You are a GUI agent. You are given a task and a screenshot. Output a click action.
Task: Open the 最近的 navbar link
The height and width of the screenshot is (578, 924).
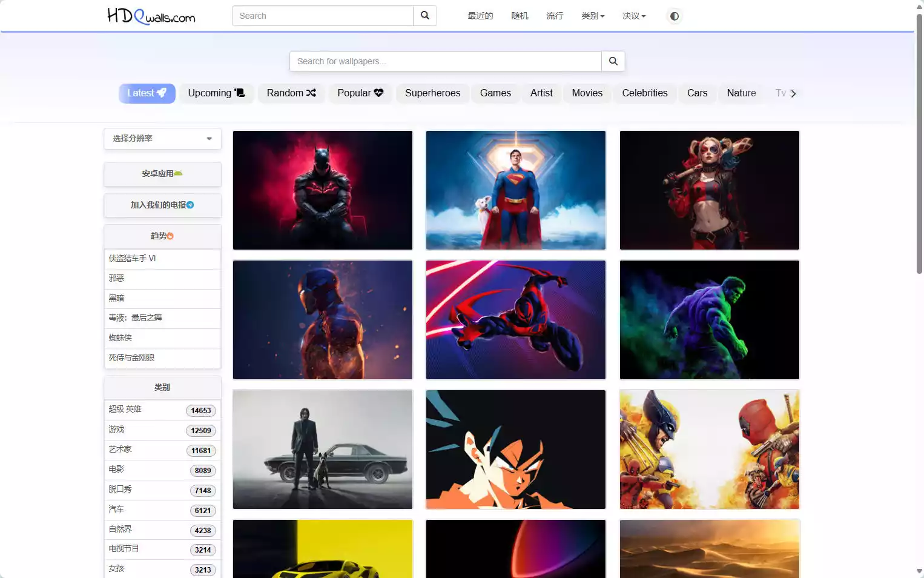click(480, 16)
